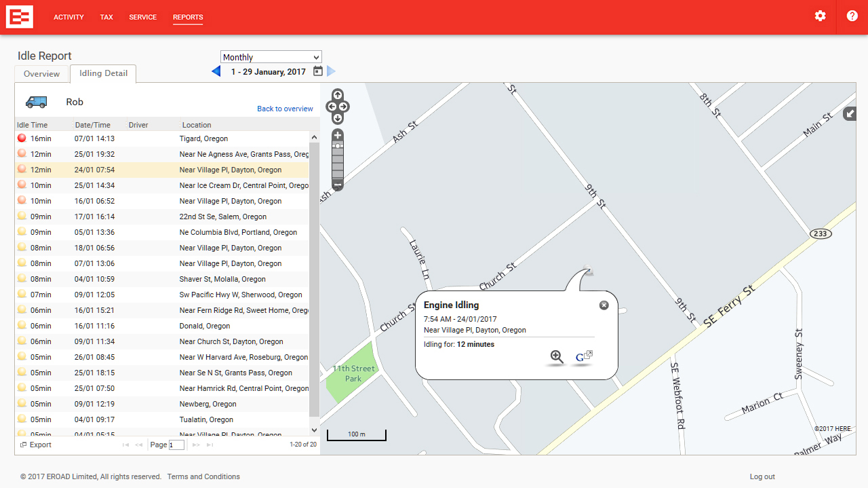
Task: Open the Monthly period dropdown
Action: point(271,57)
